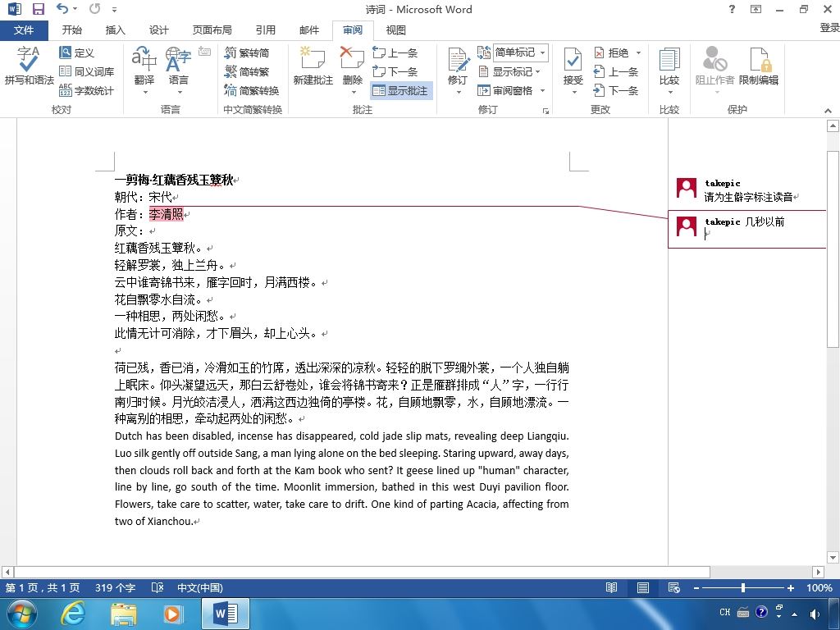Expand 显示标记 show markup menu

pyautogui.click(x=509, y=71)
